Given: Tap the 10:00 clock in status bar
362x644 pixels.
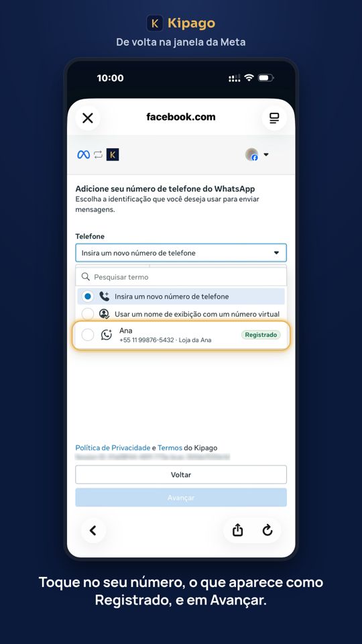Looking at the screenshot, I should pyautogui.click(x=110, y=78).
